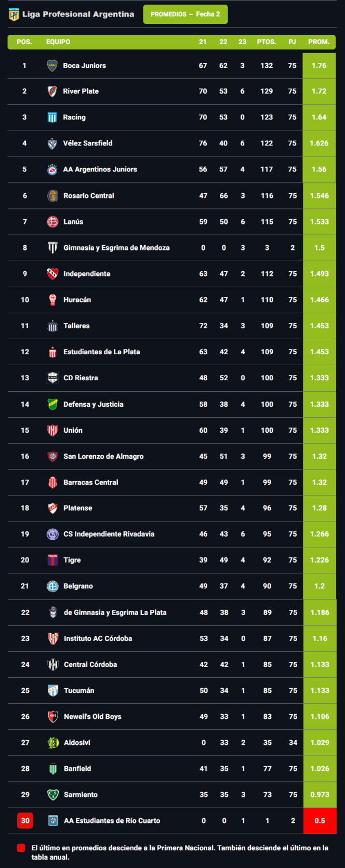Click the Vélez Sarsfield shield icon

(52, 143)
